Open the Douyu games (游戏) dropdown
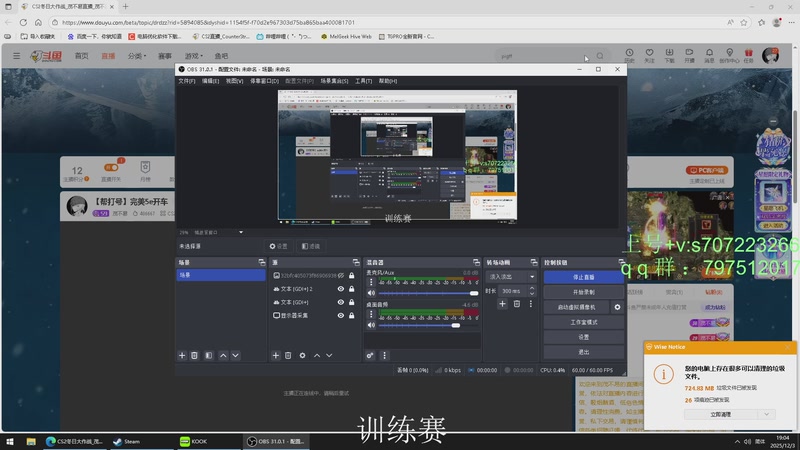This screenshot has height=450, width=800. 193,56
